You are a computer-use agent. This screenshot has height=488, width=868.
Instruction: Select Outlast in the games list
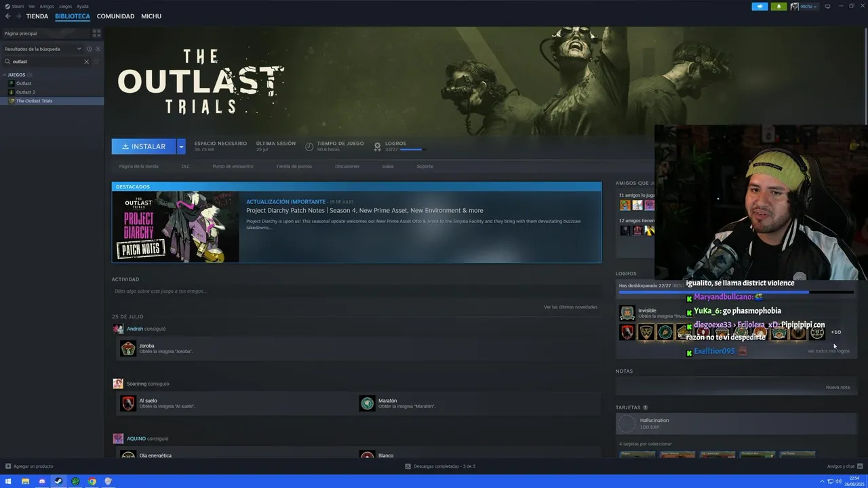[x=24, y=83]
